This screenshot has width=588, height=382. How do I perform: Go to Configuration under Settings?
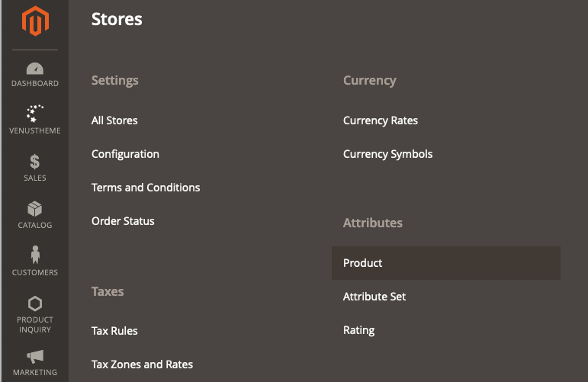coord(125,154)
